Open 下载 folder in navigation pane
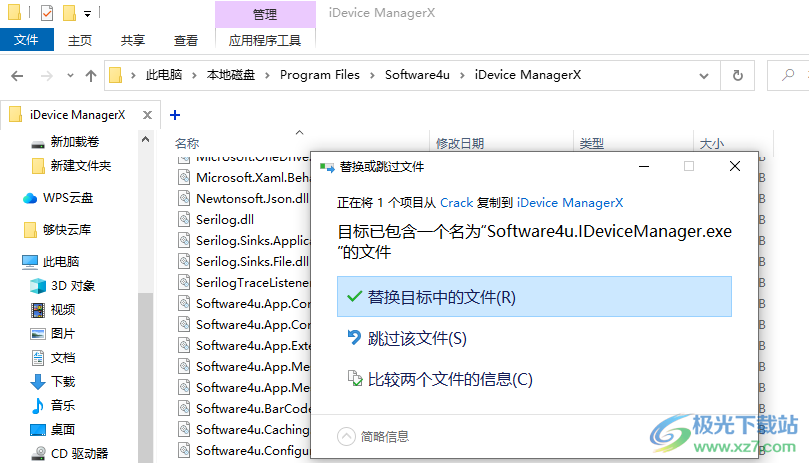 [x=63, y=381]
